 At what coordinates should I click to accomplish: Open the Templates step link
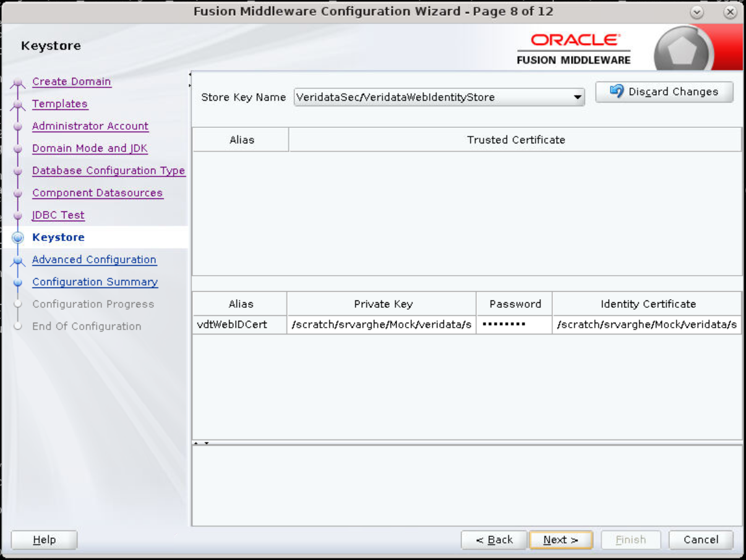tap(59, 104)
